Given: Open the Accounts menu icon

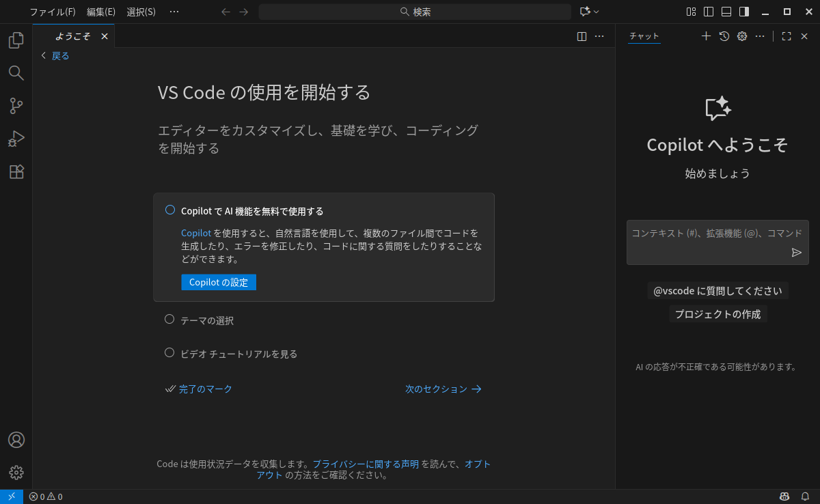Looking at the screenshot, I should coord(16,440).
